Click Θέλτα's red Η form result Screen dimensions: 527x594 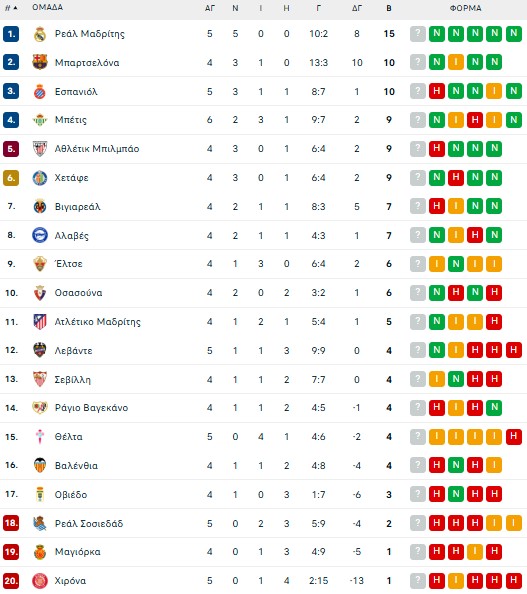pyautogui.click(x=514, y=436)
